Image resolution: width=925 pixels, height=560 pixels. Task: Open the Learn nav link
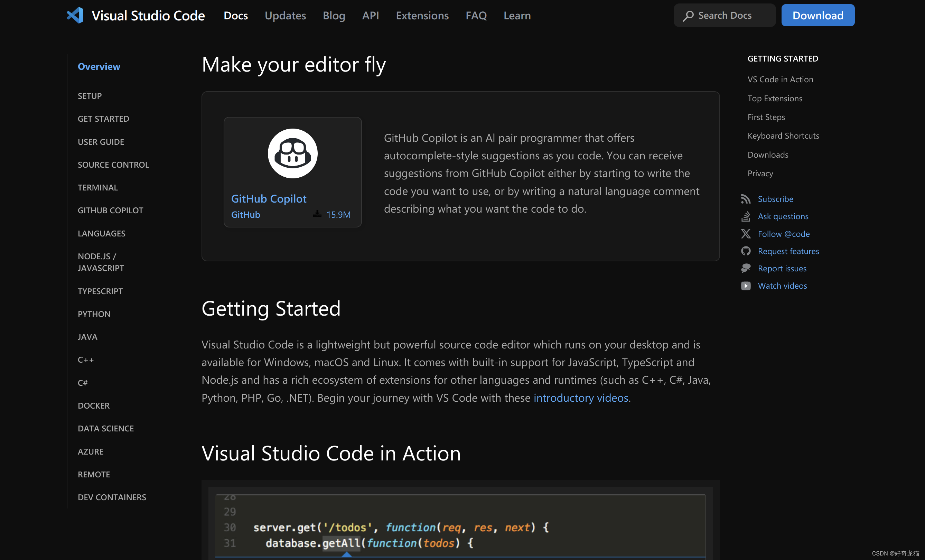(517, 16)
